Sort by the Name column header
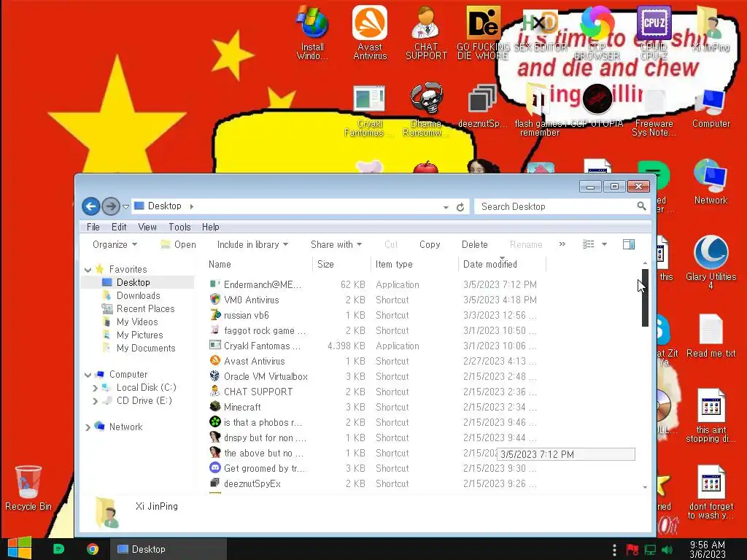The width and height of the screenshot is (747, 560). 259,264
